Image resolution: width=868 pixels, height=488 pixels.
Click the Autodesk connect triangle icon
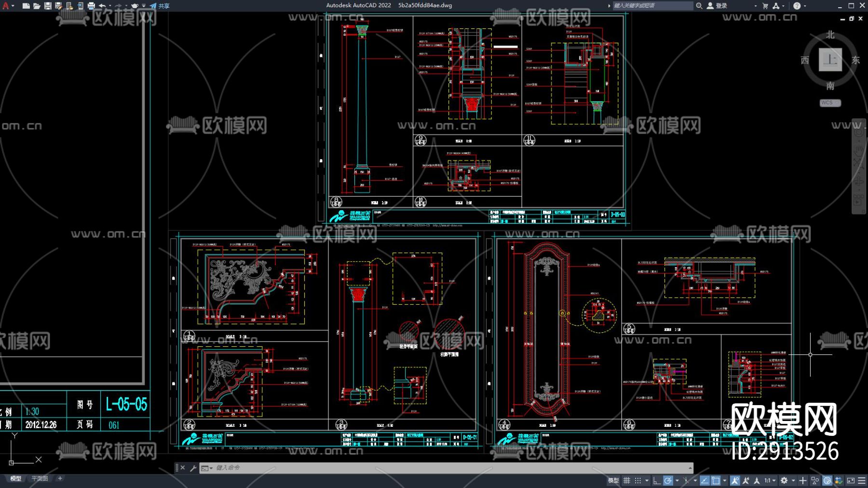point(776,6)
